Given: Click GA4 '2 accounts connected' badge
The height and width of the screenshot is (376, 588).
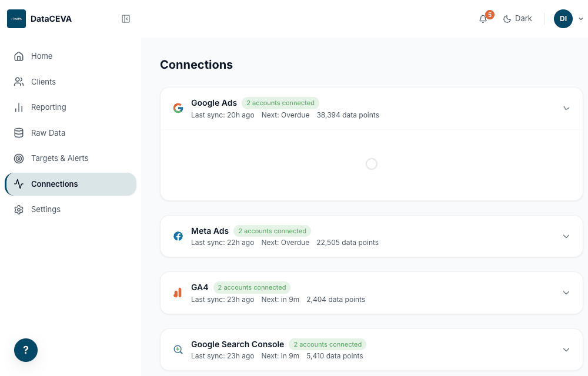Looking at the screenshot, I should pyautogui.click(x=252, y=288).
